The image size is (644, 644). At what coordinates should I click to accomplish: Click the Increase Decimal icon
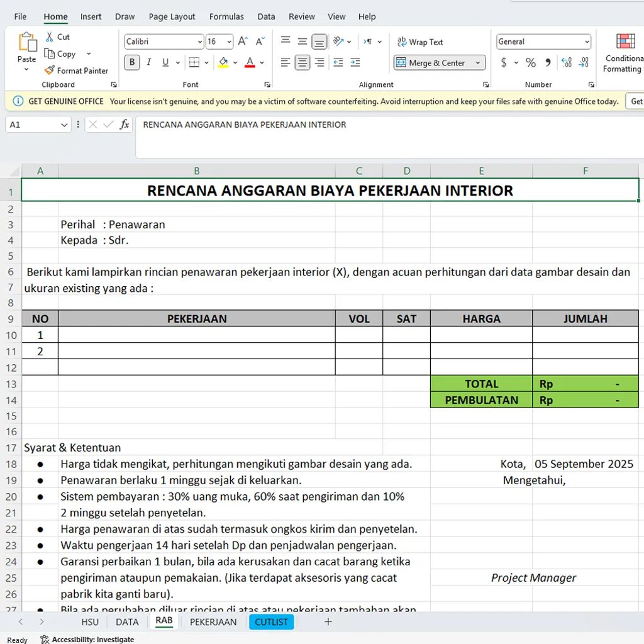(x=567, y=62)
